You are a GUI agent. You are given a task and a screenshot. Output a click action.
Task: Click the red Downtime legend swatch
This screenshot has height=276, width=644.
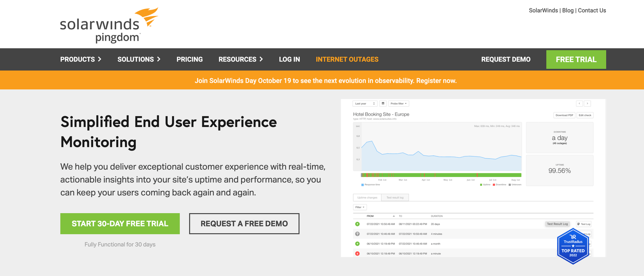[x=494, y=185]
